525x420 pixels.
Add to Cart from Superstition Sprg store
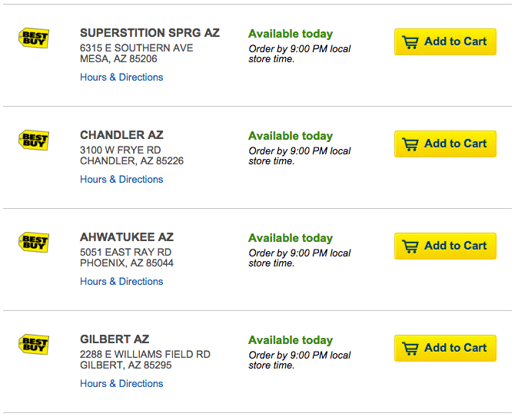tap(445, 41)
